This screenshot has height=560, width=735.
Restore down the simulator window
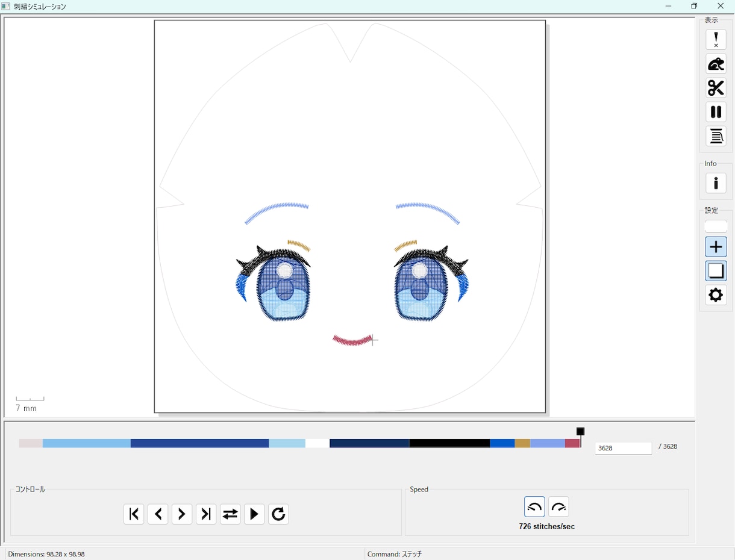click(694, 6)
